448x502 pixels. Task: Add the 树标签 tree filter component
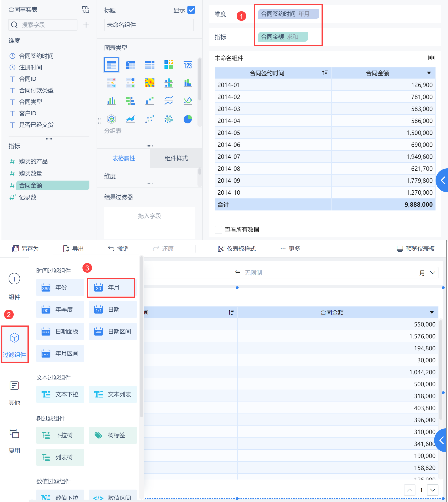pos(113,435)
